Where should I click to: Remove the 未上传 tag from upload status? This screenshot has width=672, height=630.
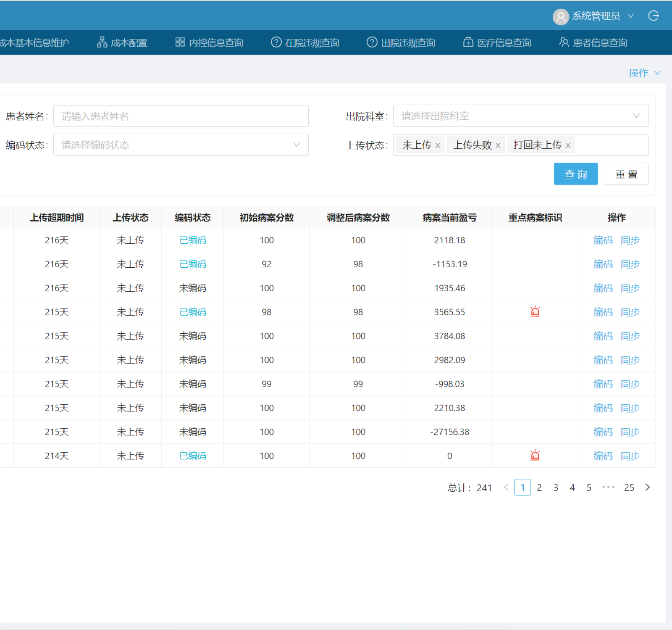point(438,145)
